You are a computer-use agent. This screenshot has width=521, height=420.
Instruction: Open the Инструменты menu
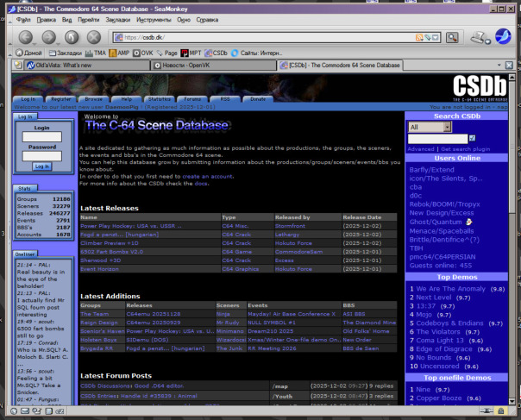point(154,20)
